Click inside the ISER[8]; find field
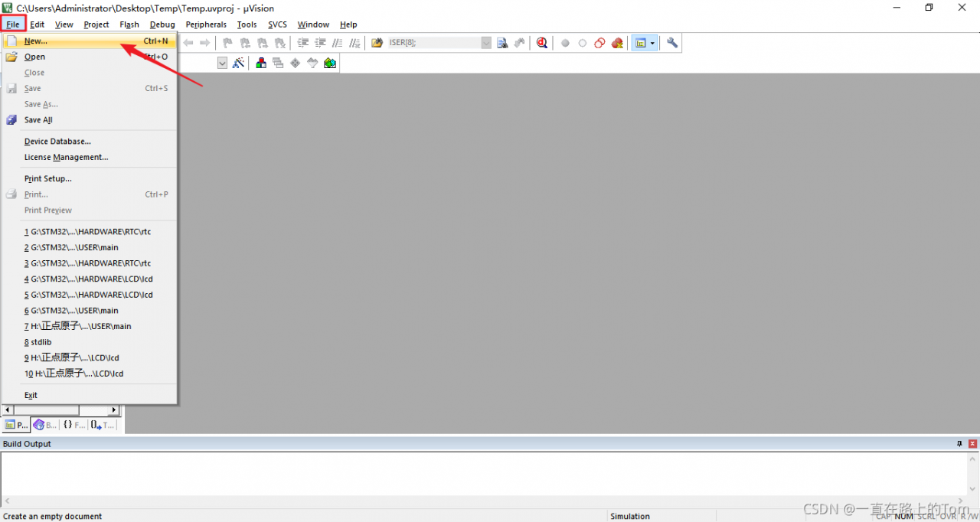980x522 pixels. [434, 43]
